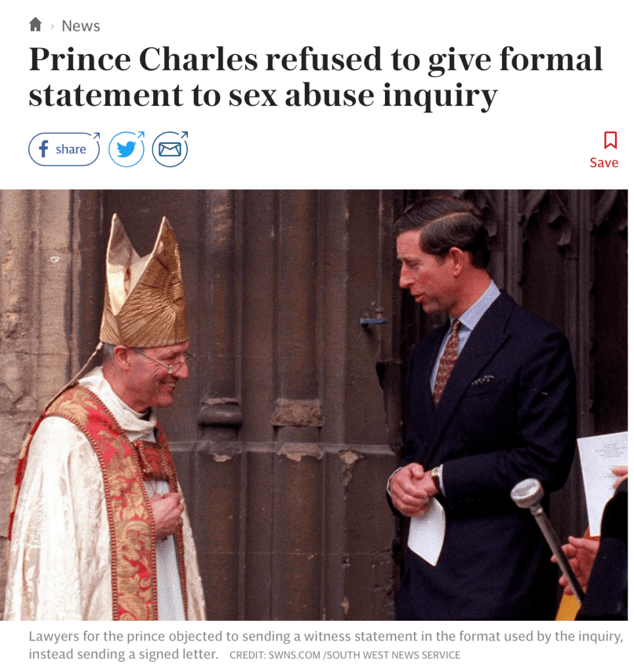The image size is (634, 672).
Task: Click the external arrow on Facebook share
Action: [x=97, y=135]
